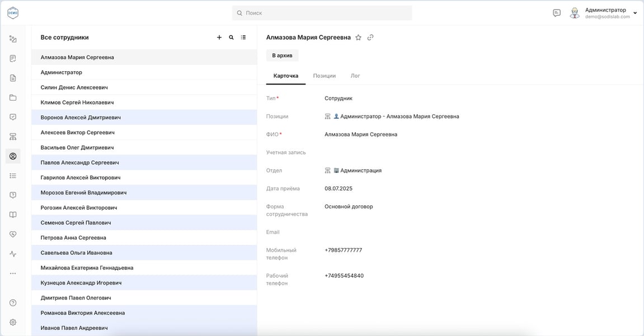Open list view options icon
The width and height of the screenshot is (644, 336).
point(243,38)
